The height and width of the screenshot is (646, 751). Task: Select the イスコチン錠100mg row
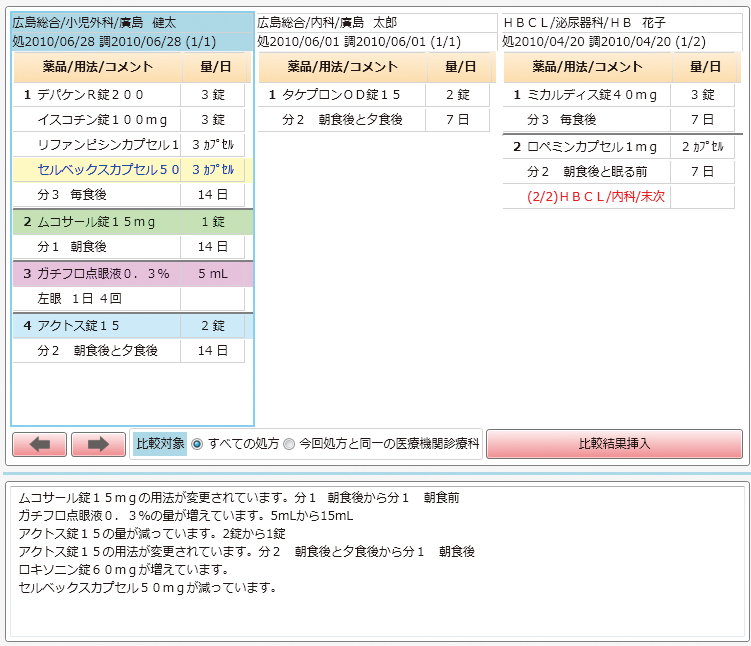point(129,120)
